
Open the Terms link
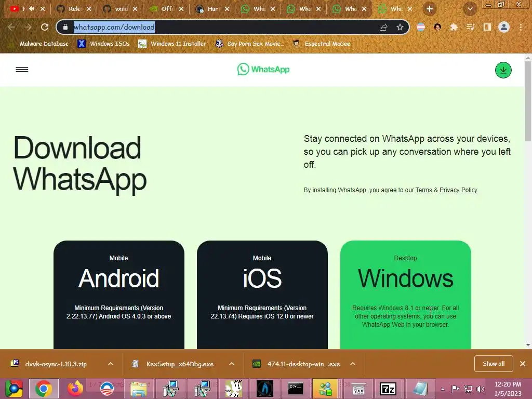[x=423, y=190]
